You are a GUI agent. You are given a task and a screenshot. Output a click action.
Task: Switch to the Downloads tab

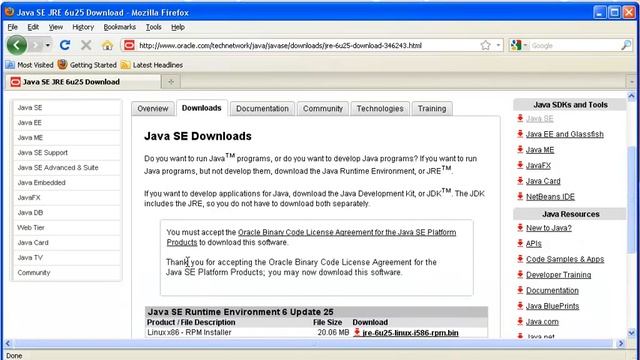[202, 108]
